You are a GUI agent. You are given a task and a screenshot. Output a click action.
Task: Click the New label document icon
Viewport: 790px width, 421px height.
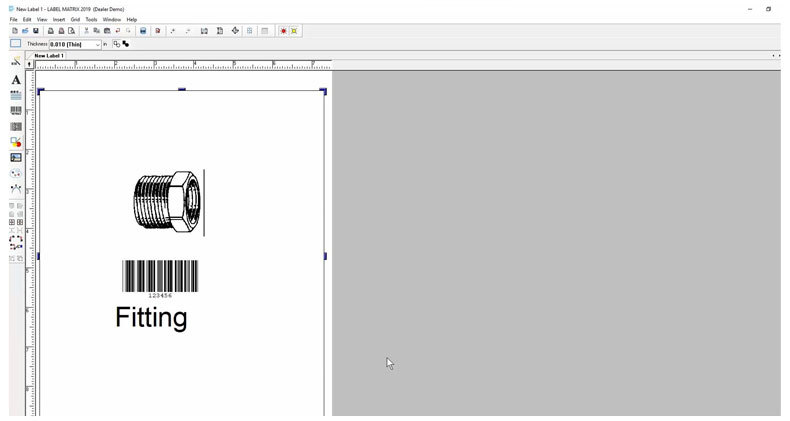[x=15, y=31]
